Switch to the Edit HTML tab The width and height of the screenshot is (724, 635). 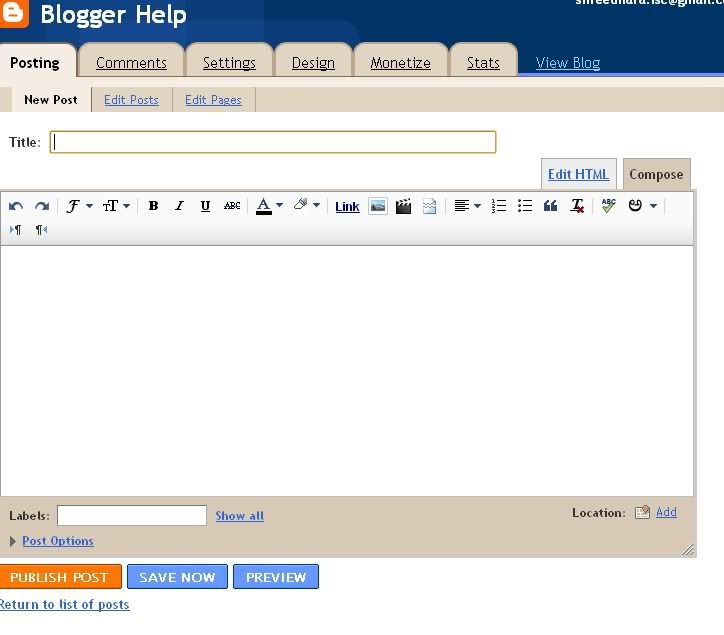click(579, 174)
